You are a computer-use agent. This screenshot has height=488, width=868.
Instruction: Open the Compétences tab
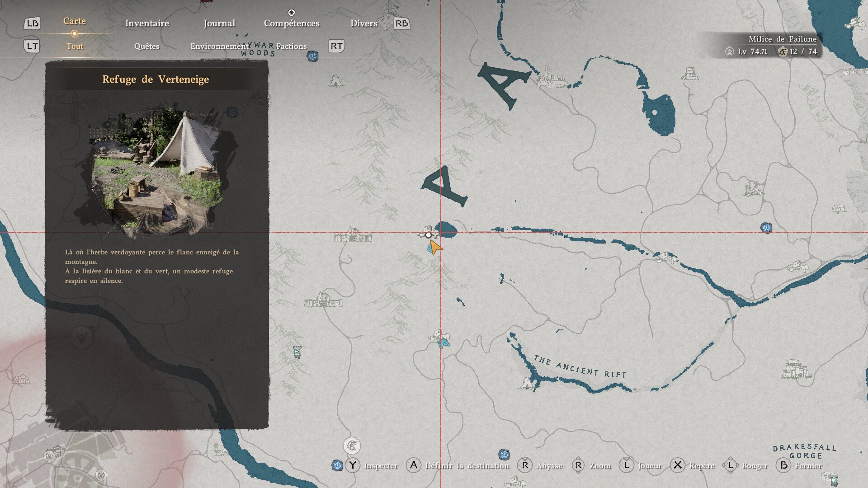point(292,23)
